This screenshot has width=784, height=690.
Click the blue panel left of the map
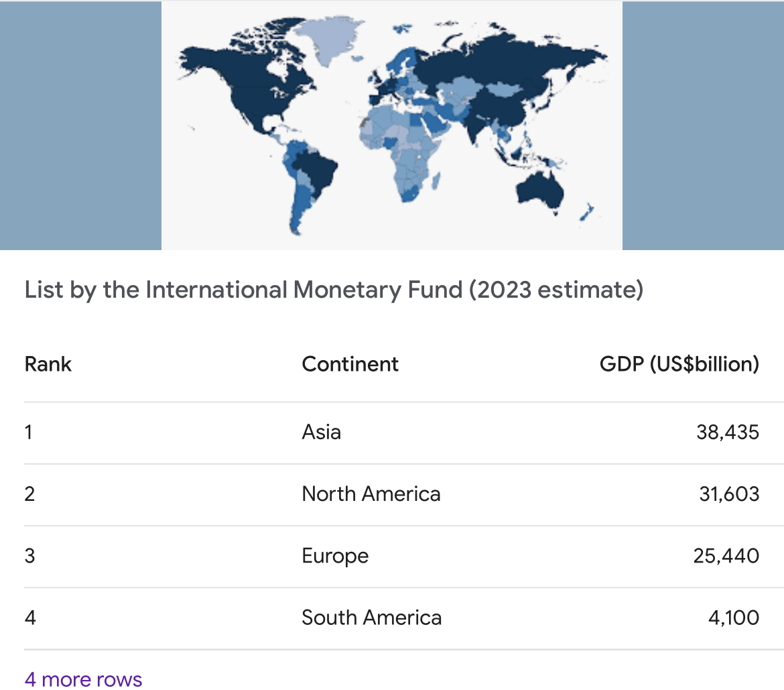[x=80, y=125]
